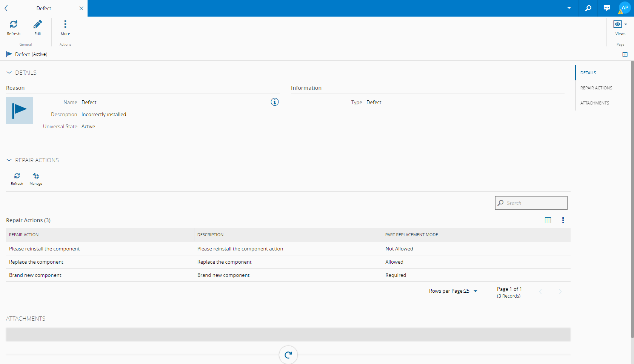The height and width of the screenshot is (364, 634).
Task: Open the column chooser icon
Action: [548, 220]
